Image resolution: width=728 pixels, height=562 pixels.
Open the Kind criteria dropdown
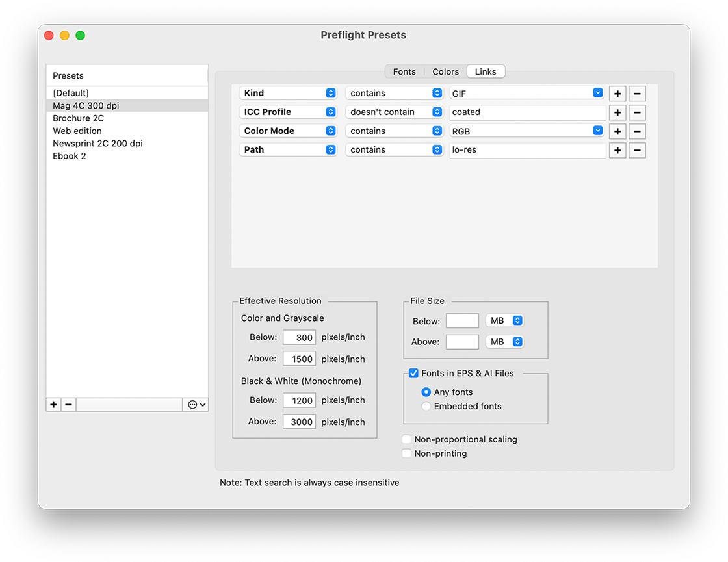pyautogui.click(x=288, y=93)
